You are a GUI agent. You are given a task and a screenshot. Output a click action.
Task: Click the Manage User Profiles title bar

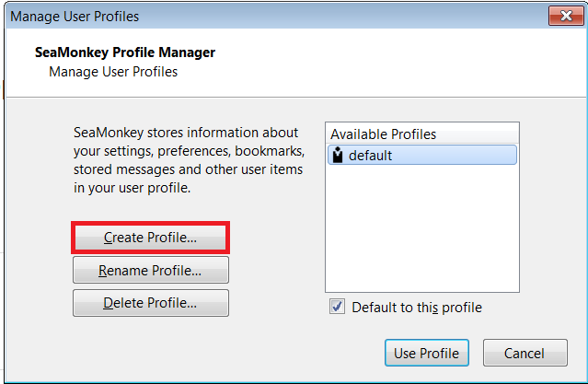click(278, 16)
